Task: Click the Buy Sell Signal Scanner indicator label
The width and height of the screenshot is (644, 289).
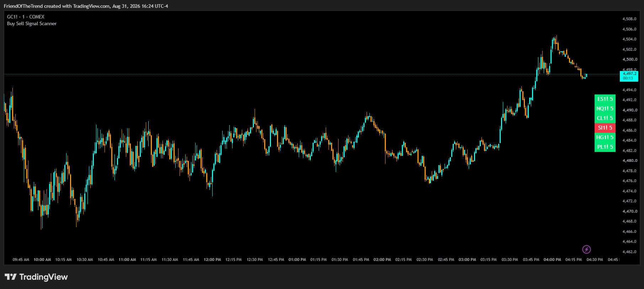Action: click(32, 23)
